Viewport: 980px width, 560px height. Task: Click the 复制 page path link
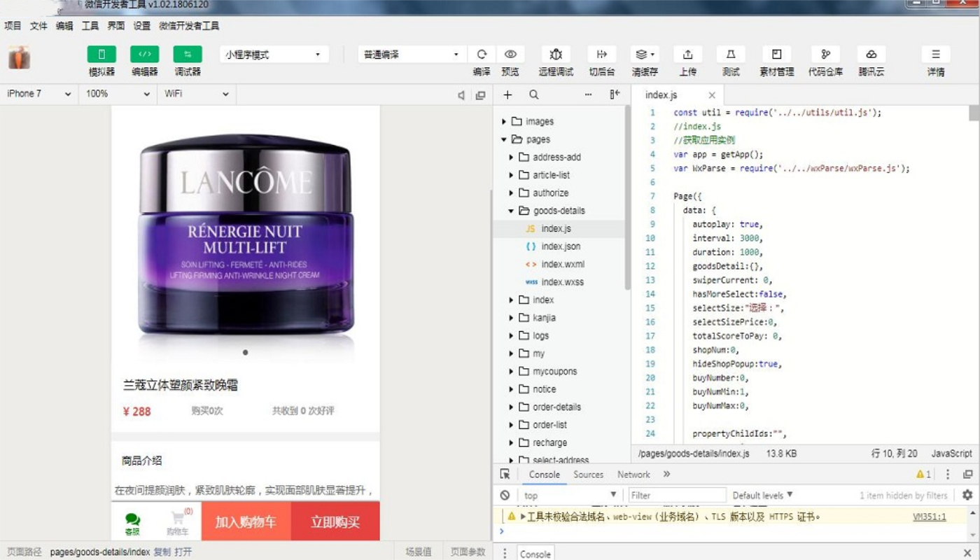pos(162,552)
